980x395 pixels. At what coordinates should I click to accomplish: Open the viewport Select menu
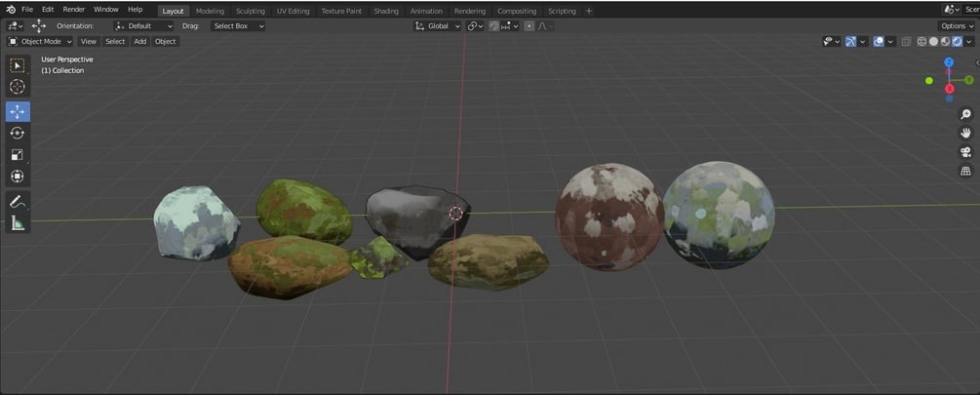point(115,41)
